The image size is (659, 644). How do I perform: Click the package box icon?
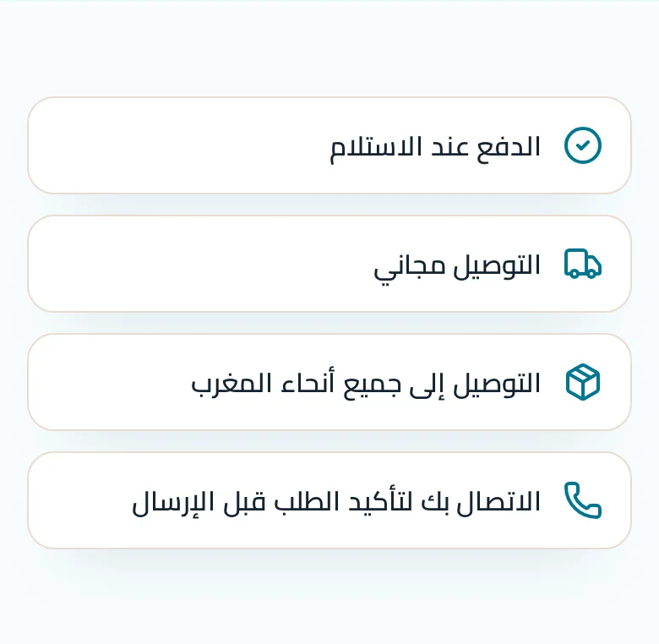tap(582, 382)
